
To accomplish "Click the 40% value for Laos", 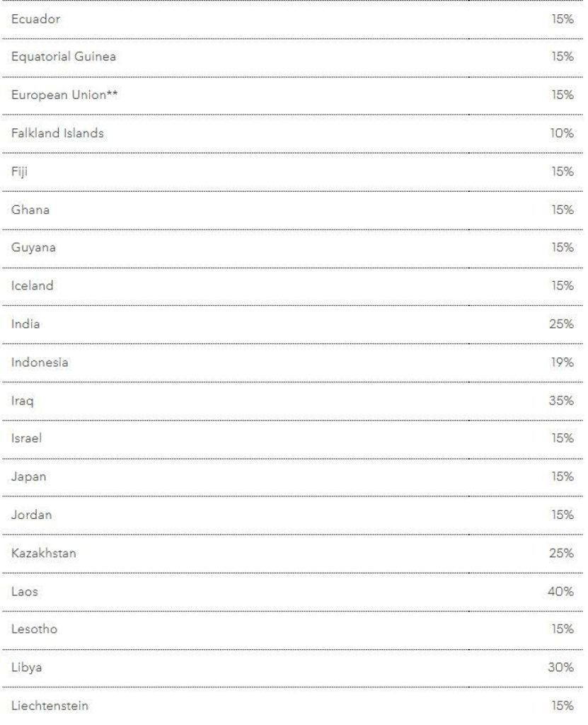I will click(562, 591).
